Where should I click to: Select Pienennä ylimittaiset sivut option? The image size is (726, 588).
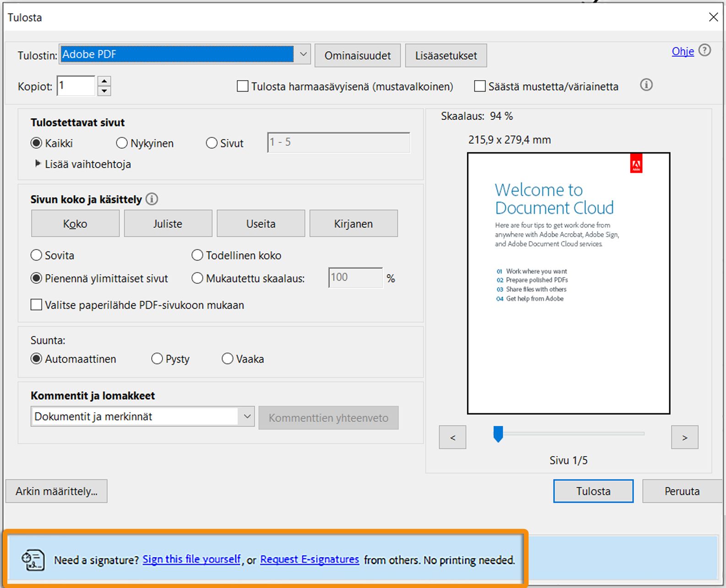click(x=36, y=278)
